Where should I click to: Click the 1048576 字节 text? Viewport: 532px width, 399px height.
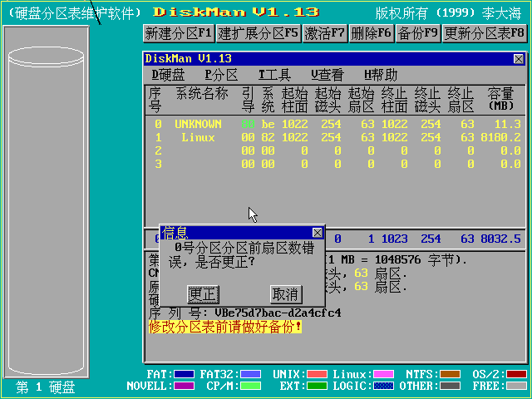pyautogui.click(x=414, y=260)
